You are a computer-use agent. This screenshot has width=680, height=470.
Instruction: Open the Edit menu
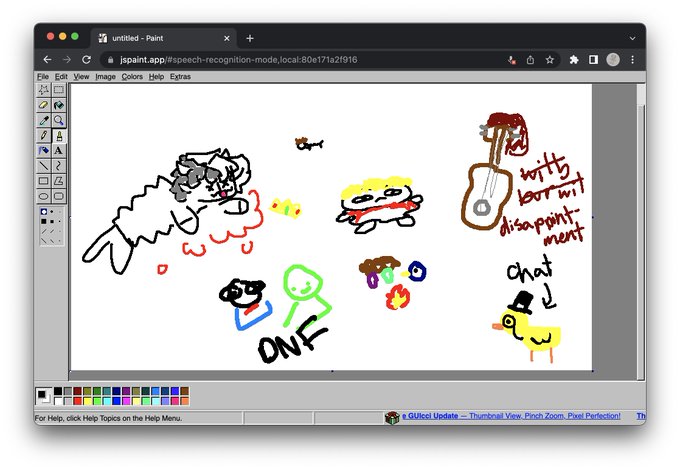(x=61, y=77)
